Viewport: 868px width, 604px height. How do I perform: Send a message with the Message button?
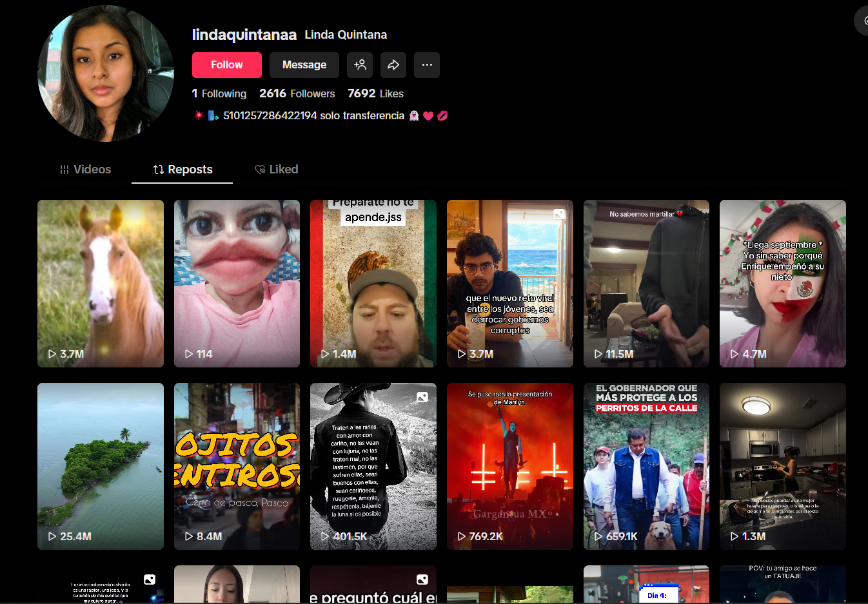[304, 65]
